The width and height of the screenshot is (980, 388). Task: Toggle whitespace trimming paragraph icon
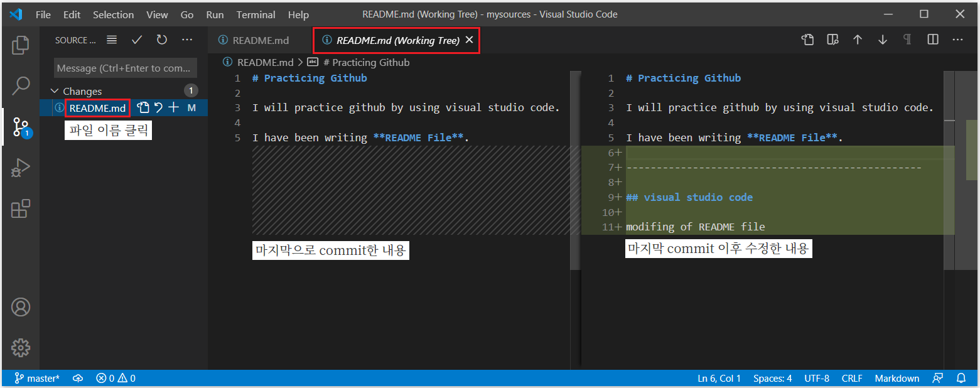(907, 40)
